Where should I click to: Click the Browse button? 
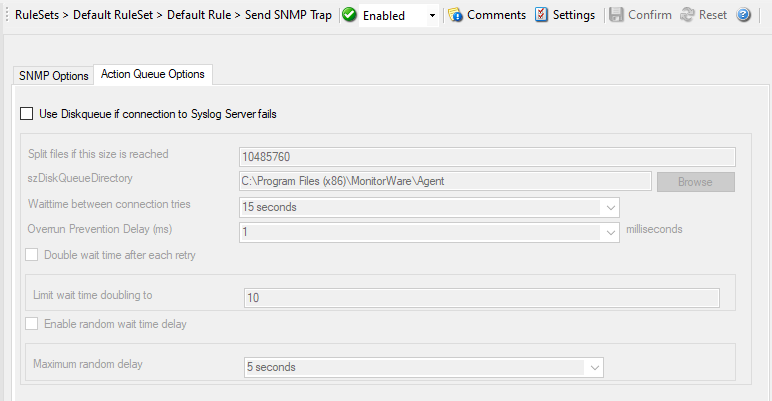coord(695,182)
